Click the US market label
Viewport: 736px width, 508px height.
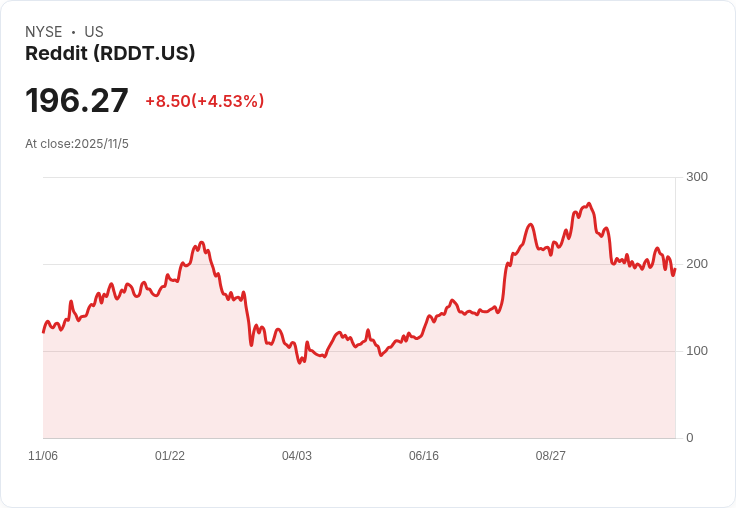click(94, 32)
